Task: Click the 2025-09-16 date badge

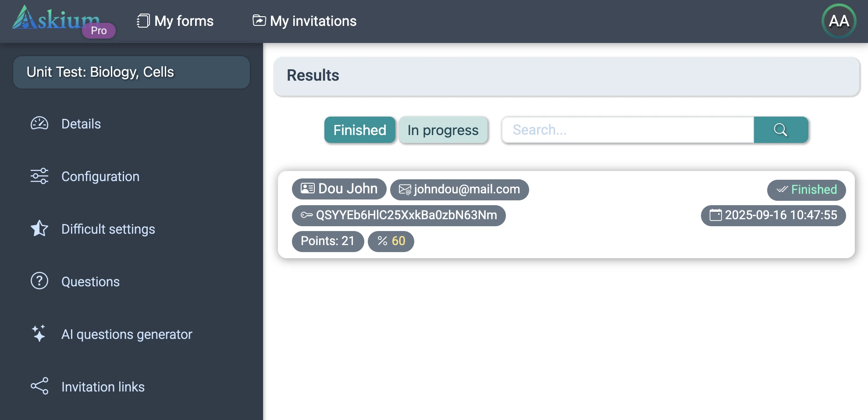Action: (x=773, y=215)
